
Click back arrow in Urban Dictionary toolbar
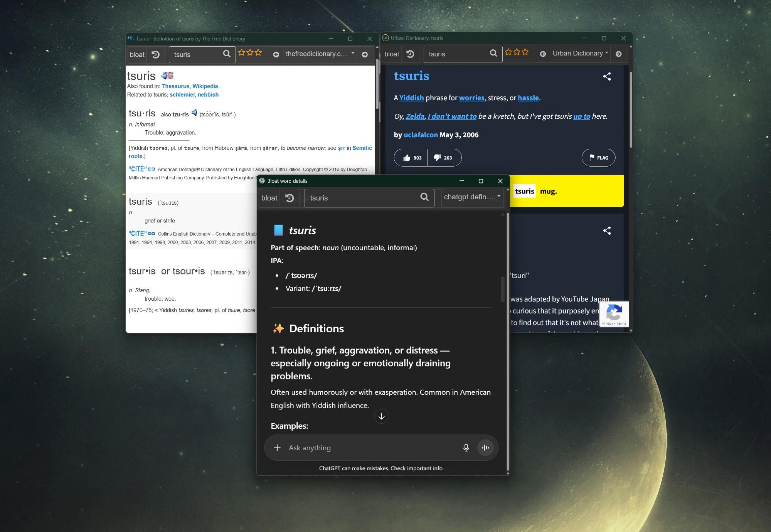(543, 54)
